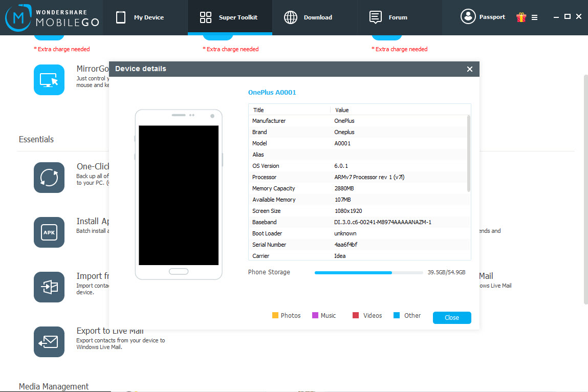588x392 pixels.
Task: Click the Media Management section heading
Action: 54,386
